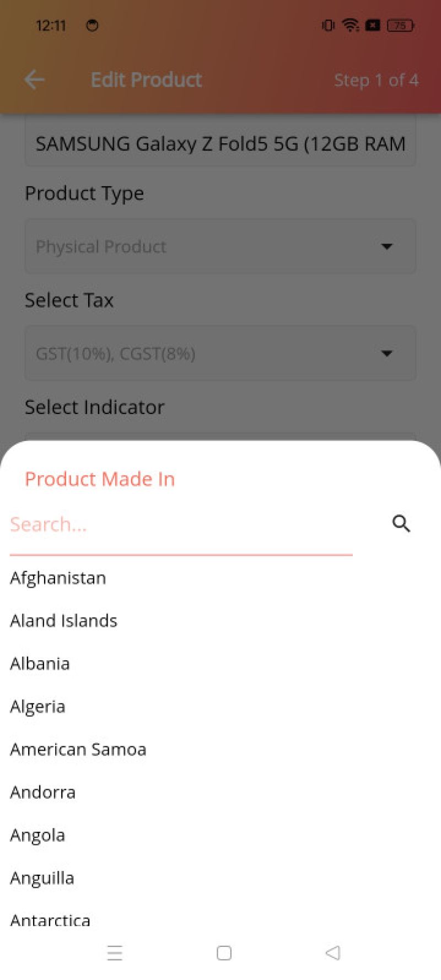Screen dimensions: 441x980
Task: Choose Andorra from the list
Action: coord(42,793)
